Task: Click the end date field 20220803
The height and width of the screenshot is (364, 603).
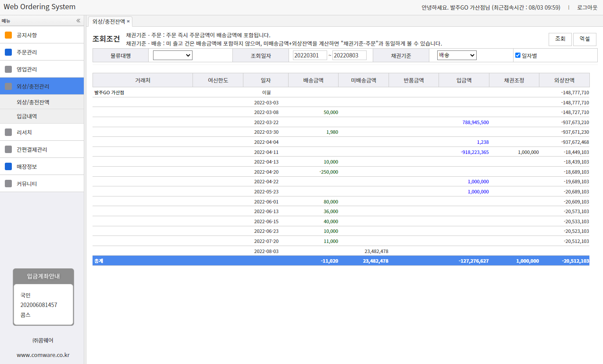Action: [x=349, y=55]
